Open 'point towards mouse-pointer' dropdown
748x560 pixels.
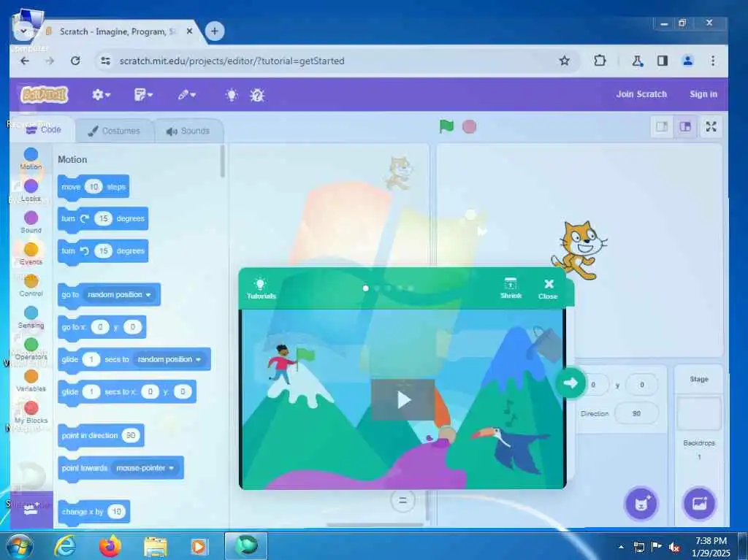[145, 468]
